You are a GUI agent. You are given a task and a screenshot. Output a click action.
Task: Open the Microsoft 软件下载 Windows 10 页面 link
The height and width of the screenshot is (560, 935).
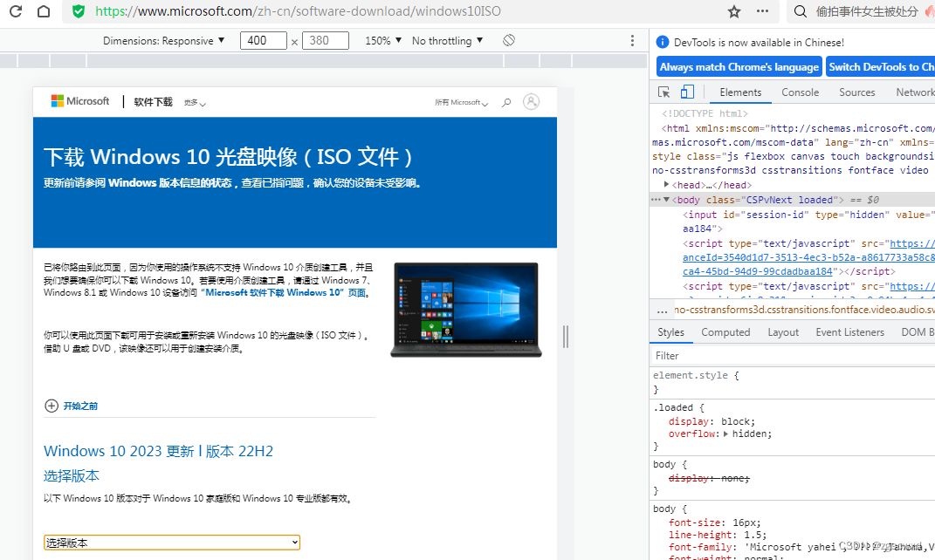(x=283, y=292)
